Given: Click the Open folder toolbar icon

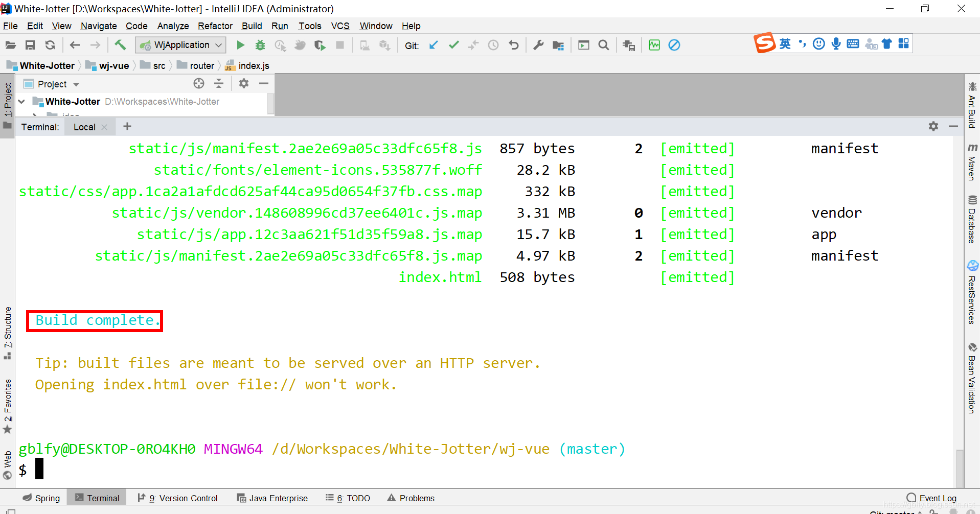Looking at the screenshot, I should tap(10, 45).
